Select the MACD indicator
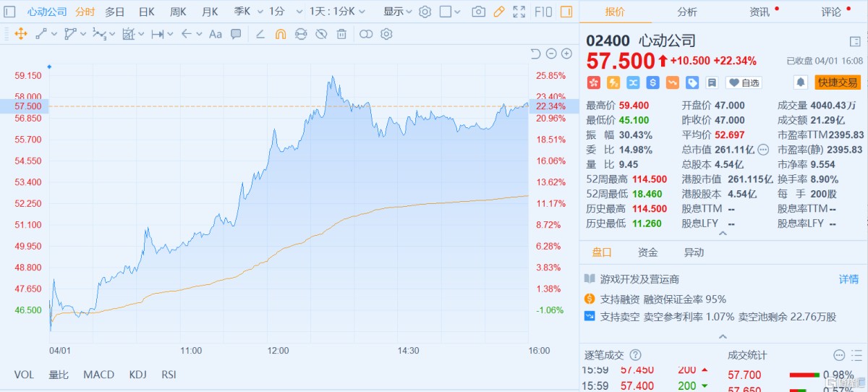The height and width of the screenshot is (392, 868). click(98, 375)
